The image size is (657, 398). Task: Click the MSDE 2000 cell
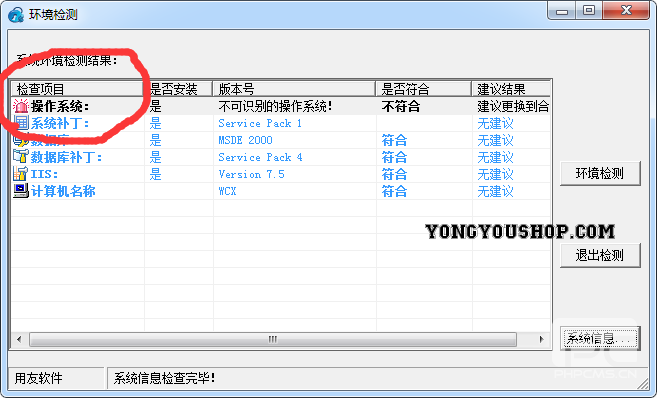(x=246, y=140)
